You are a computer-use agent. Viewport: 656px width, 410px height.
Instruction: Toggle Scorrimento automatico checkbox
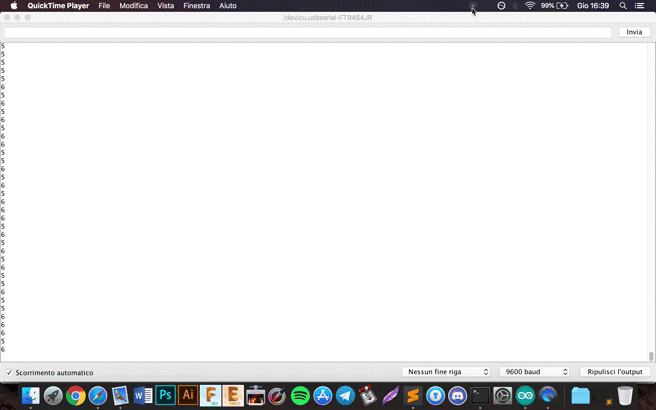(9, 372)
